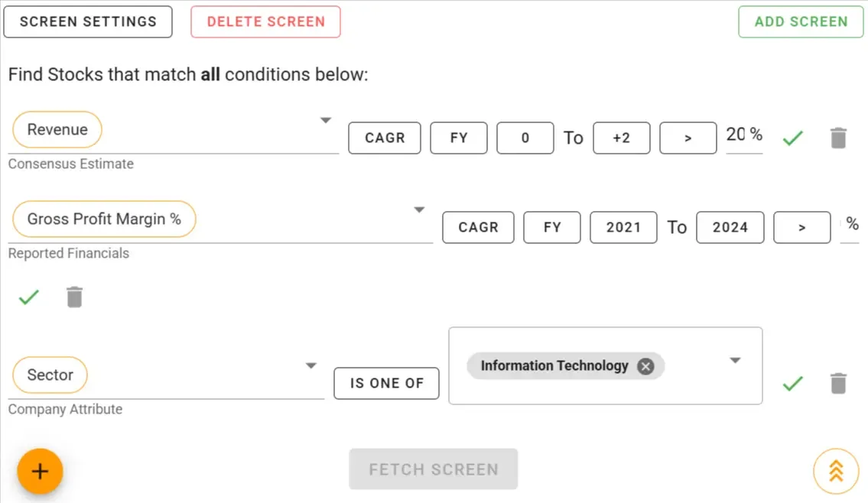
Task: Toggle the CAGR button in Revenue row
Action: pos(385,138)
